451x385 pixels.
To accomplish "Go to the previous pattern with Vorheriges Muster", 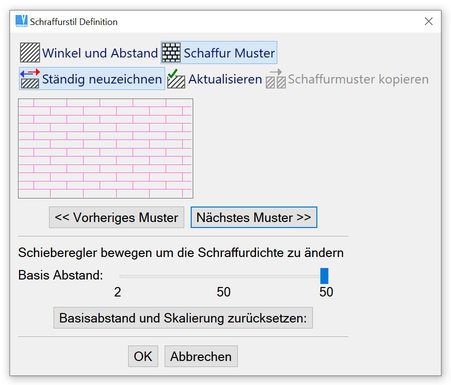I will 117,217.
